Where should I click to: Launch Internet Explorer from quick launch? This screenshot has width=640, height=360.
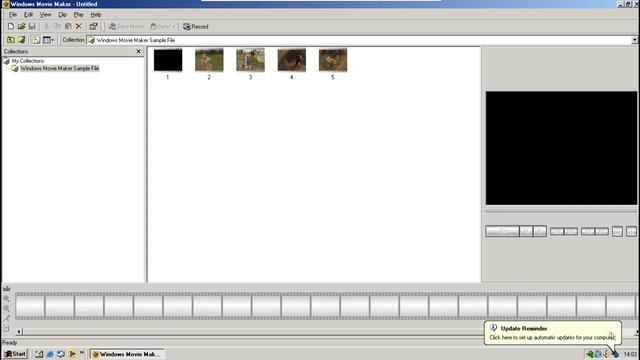[50, 354]
